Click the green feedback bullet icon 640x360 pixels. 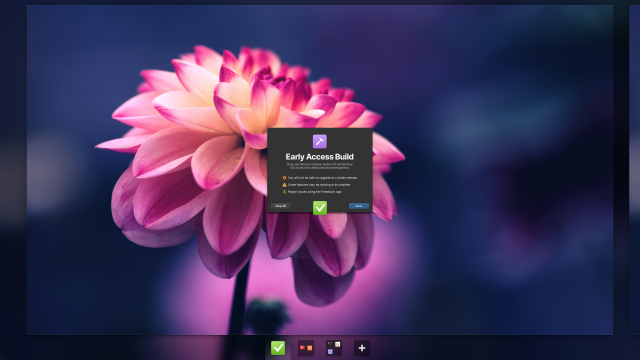coord(284,192)
